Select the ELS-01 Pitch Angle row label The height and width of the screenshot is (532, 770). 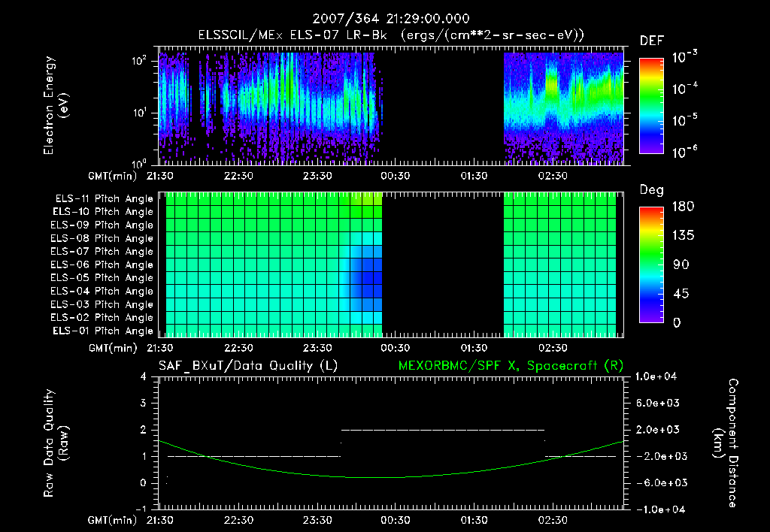click(103, 331)
